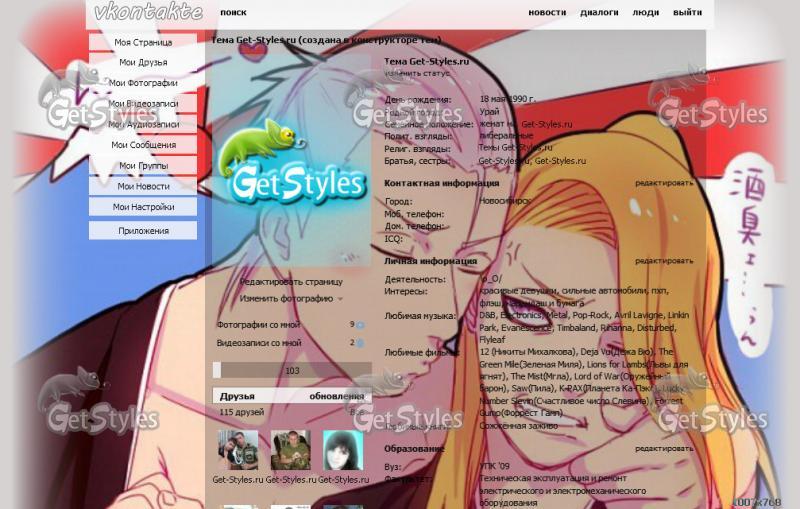
Task: Collapse the Друзья section header
Action: (237, 396)
